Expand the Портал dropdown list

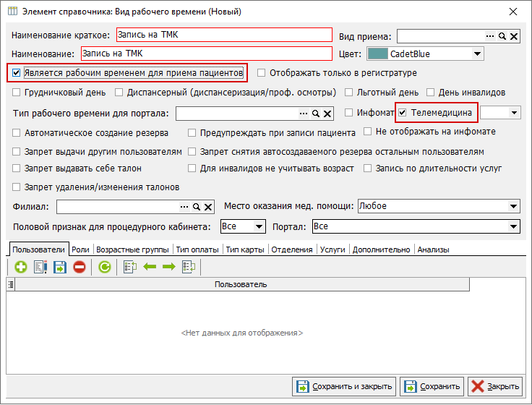[x=513, y=227]
